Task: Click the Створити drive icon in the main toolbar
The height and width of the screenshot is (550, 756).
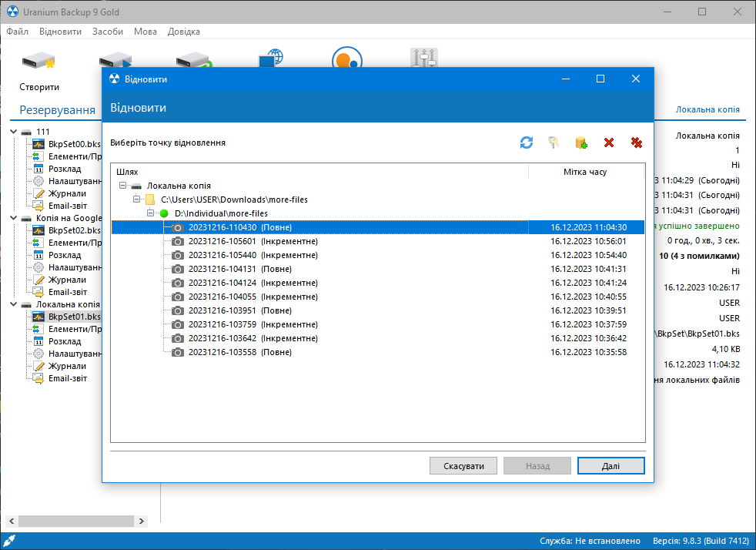Action: coord(38,62)
